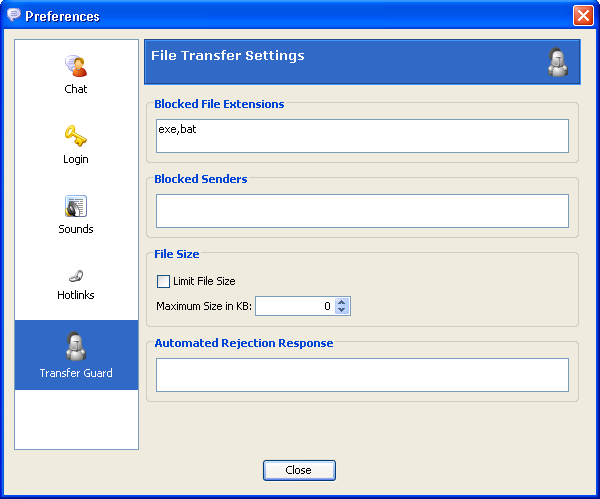This screenshot has width=600, height=499.
Task: Close the Preferences window with the red X
Action: click(x=583, y=16)
